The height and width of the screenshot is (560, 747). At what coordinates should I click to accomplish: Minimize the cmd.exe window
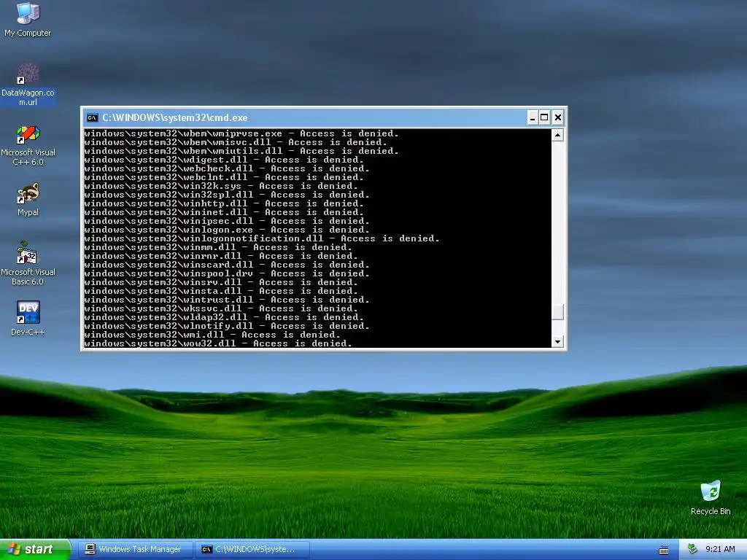[532, 117]
